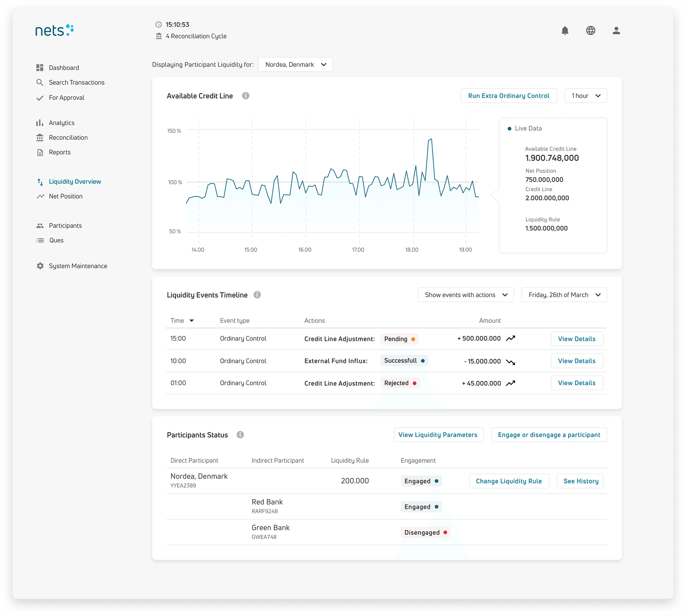This screenshot has height=616, width=686.
Task: Sort by the Time column arrow
Action: [191, 321]
